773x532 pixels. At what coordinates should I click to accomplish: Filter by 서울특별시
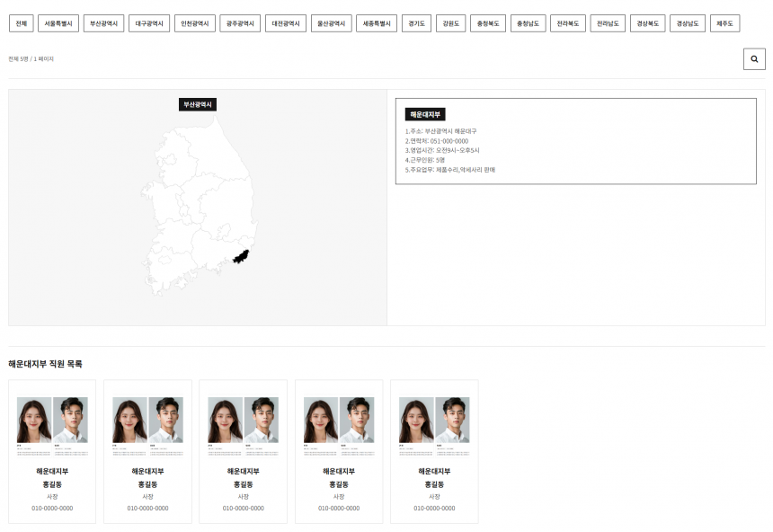pos(58,23)
